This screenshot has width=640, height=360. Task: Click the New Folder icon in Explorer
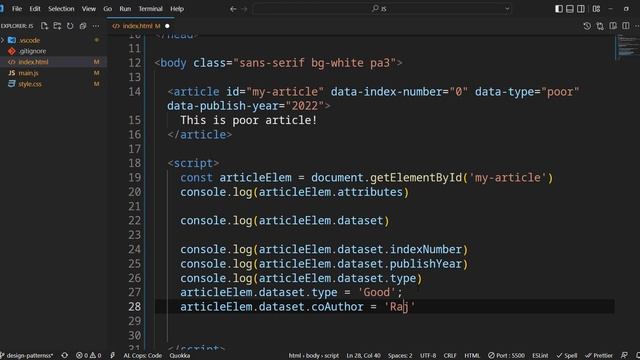coord(57,26)
